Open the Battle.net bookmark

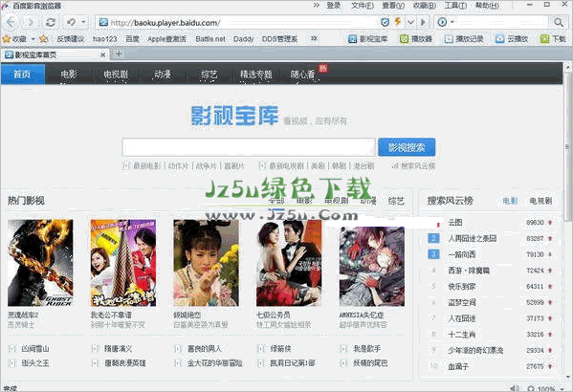coord(210,39)
